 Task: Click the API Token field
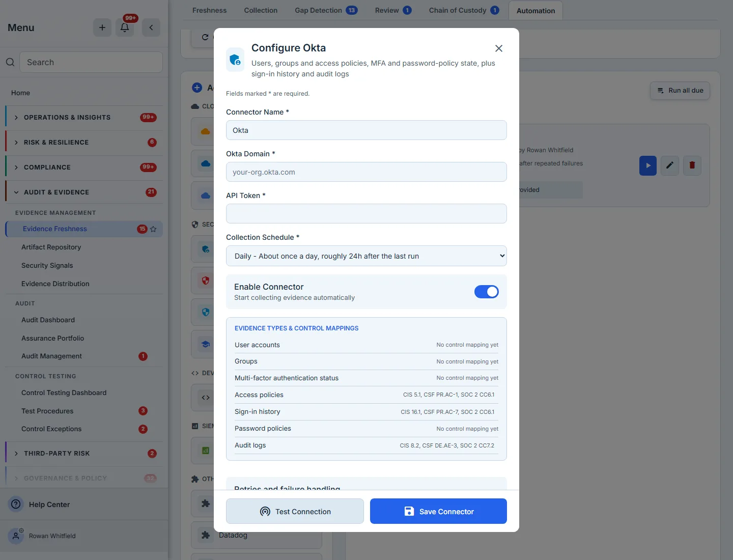[x=366, y=214]
